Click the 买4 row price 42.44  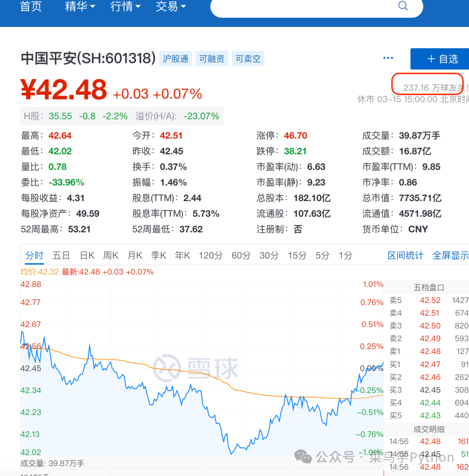[430, 403]
